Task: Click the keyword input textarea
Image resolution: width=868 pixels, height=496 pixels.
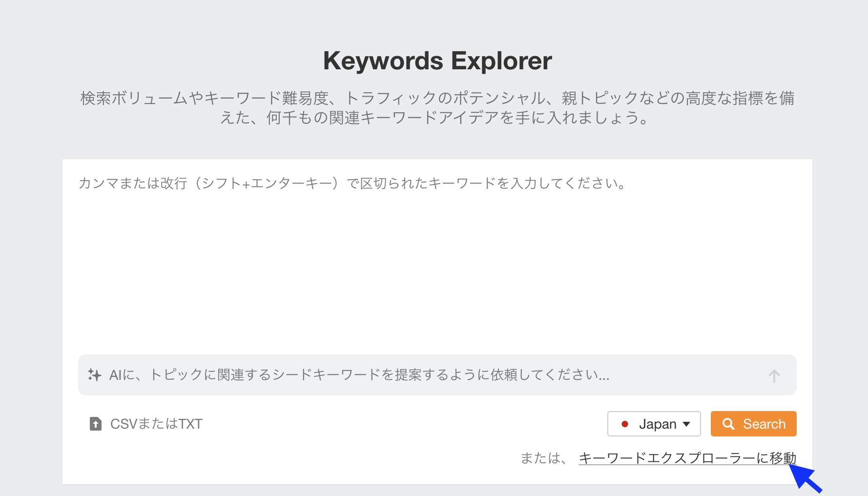Action: click(x=434, y=254)
